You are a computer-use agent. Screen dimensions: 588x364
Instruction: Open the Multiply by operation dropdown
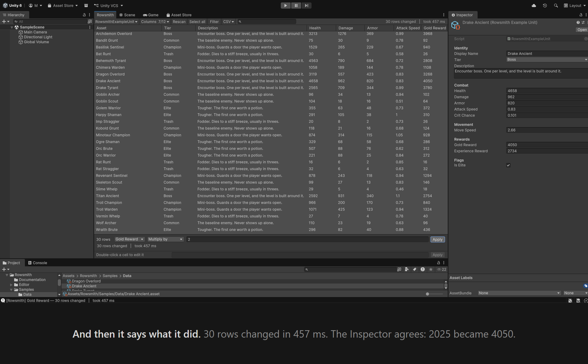tap(165, 239)
